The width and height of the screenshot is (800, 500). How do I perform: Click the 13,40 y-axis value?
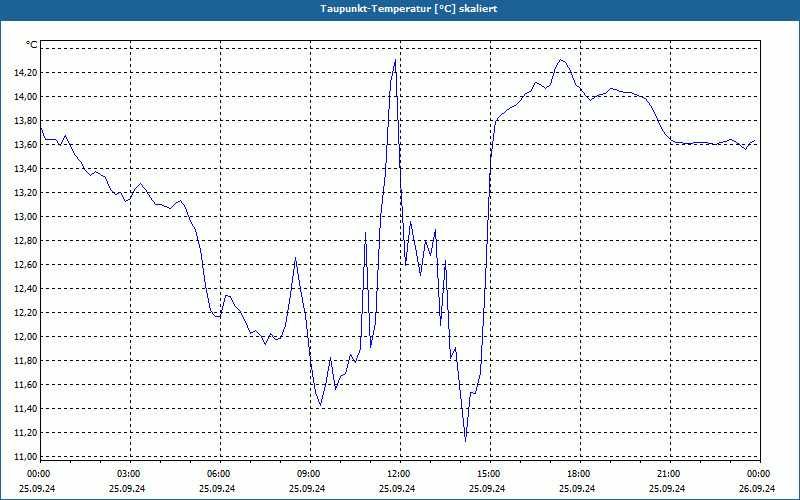tap(25, 168)
